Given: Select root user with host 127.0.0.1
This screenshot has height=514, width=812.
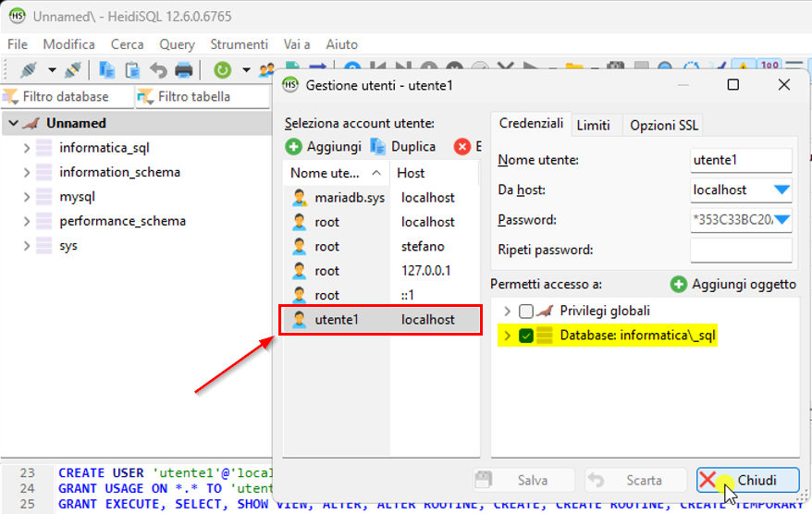Looking at the screenshot, I should 381,271.
